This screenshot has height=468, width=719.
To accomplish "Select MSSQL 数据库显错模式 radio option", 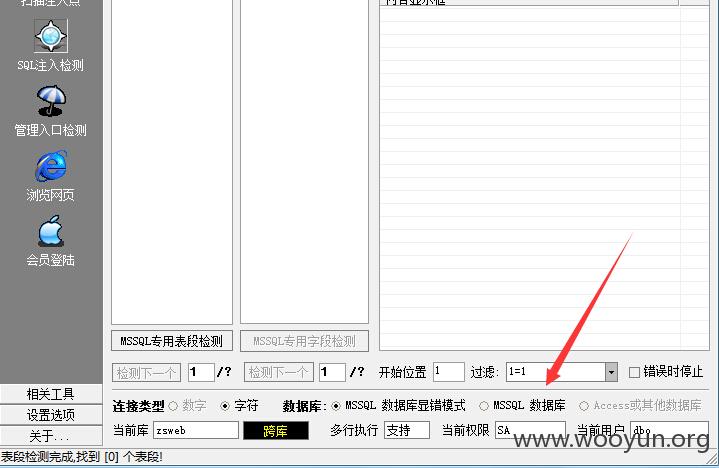I will point(336,406).
